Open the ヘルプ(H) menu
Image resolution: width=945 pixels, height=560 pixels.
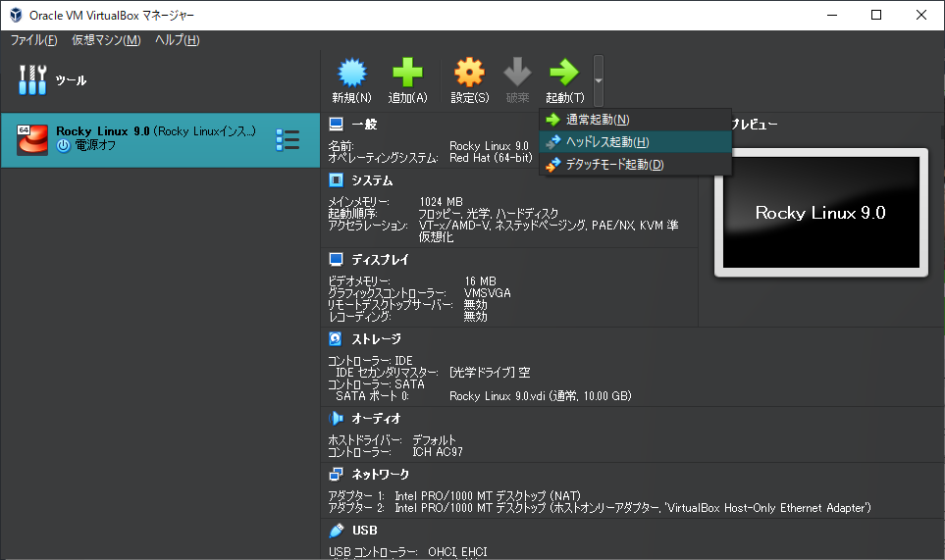pyautogui.click(x=178, y=40)
